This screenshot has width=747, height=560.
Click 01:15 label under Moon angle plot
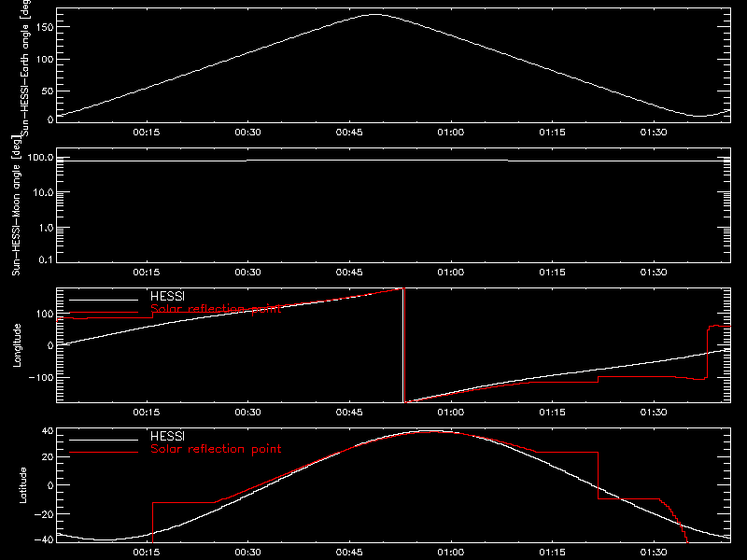pyautogui.click(x=552, y=272)
